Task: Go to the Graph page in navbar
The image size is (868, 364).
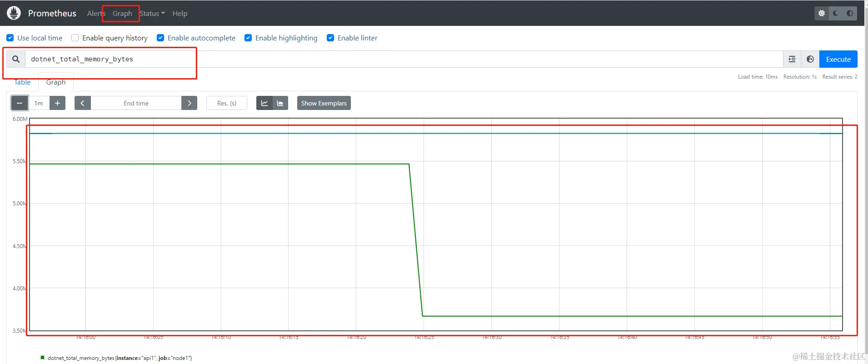Action: point(122,14)
